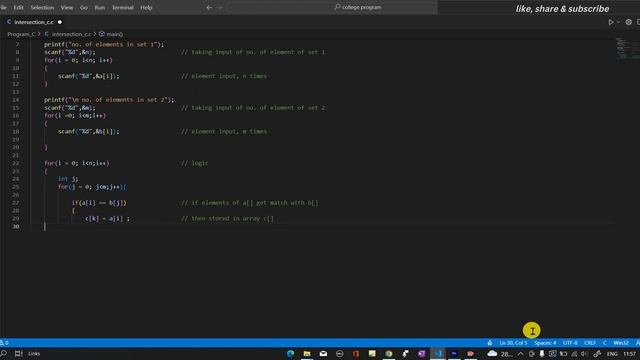Viewport: 640px width, 360px height.
Task: Click the 11:57 clock on the taskbar
Action: [629, 353]
